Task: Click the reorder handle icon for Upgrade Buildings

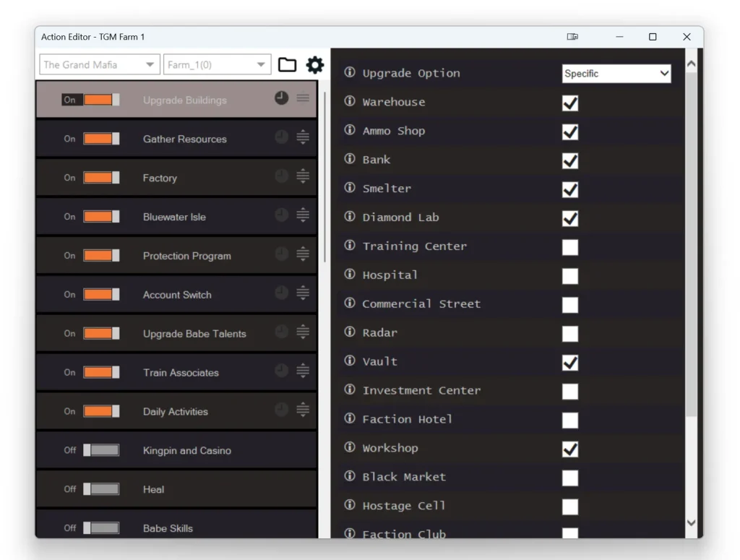Action: pyautogui.click(x=303, y=98)
